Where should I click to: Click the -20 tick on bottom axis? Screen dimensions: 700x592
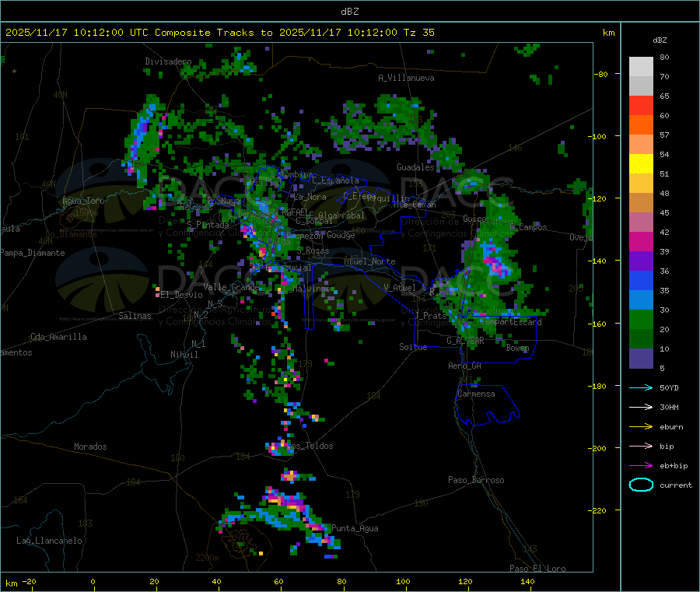pos(29,581)
